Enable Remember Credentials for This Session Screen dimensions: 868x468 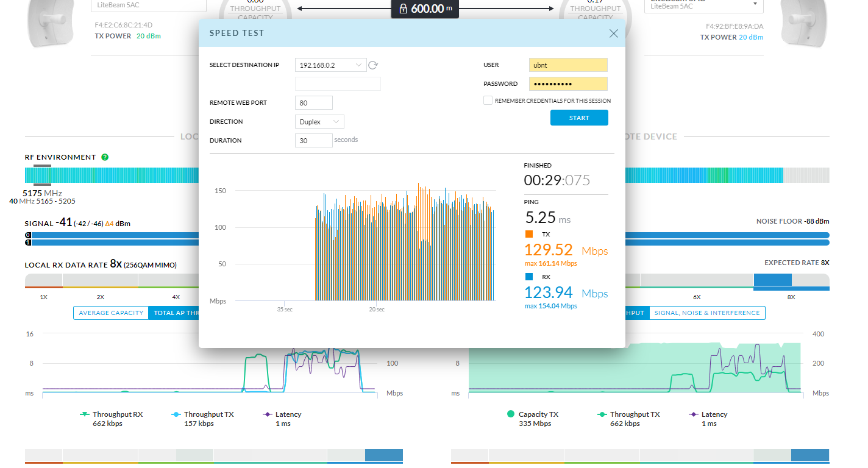pyautogui.click(x=488, y=101)
